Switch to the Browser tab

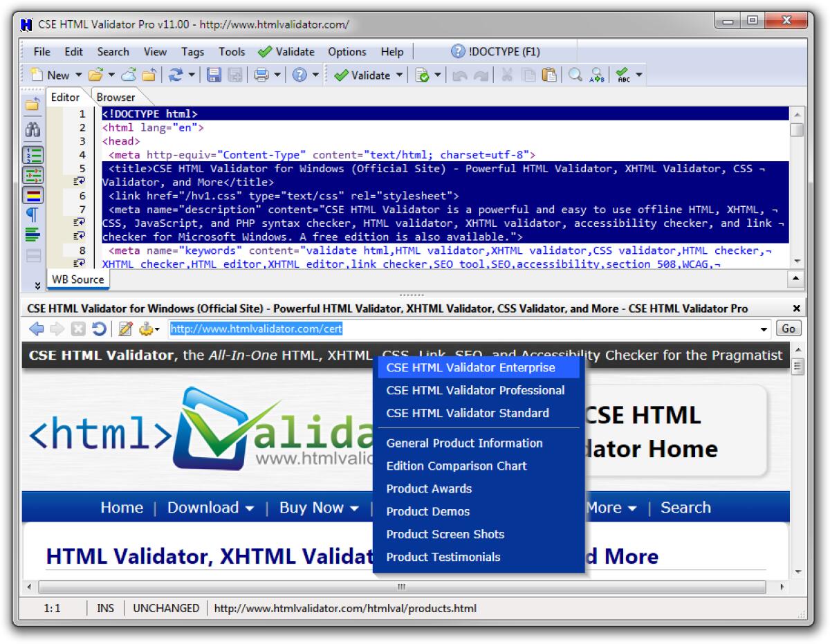tap(116, 97)
